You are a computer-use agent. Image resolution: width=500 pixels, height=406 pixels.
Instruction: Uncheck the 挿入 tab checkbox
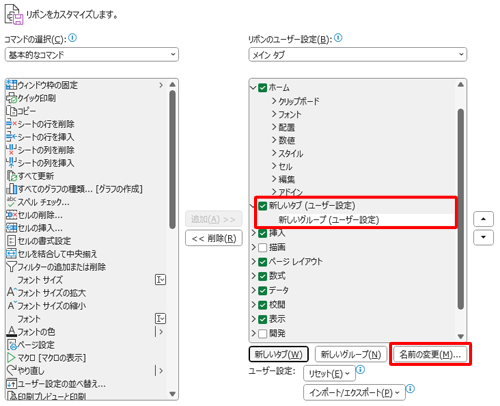pos(263,233)
